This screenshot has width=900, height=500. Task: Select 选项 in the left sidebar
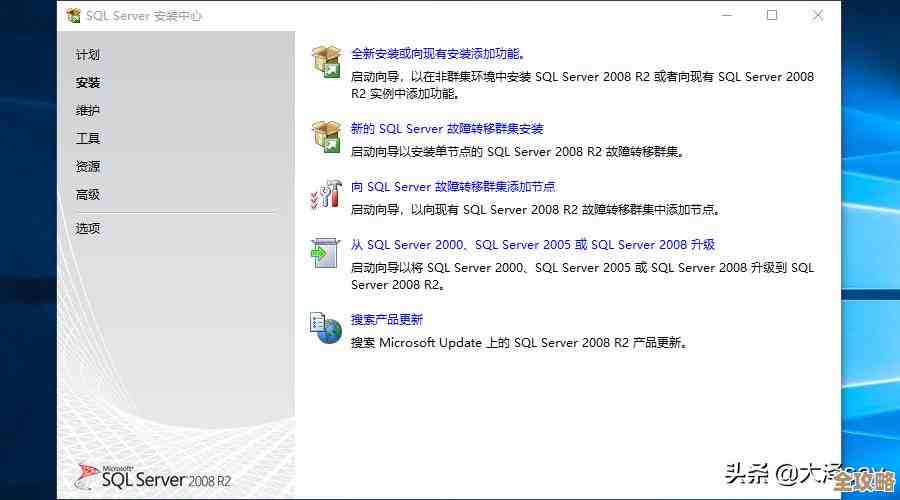88,228
